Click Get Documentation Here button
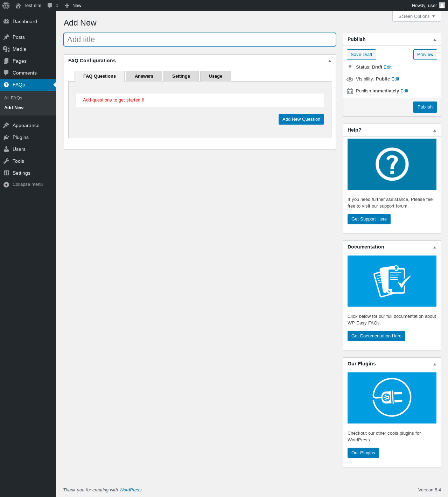Viewport: 448px width, 497px height. 376,336
